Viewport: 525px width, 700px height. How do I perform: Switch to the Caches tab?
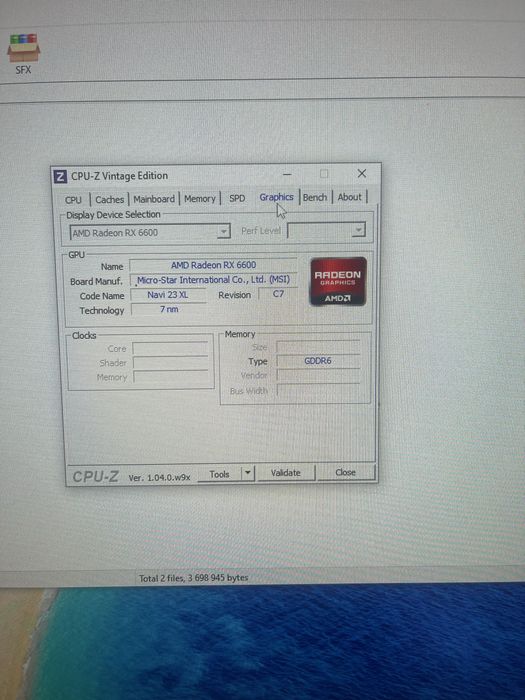tap(109, 200)
